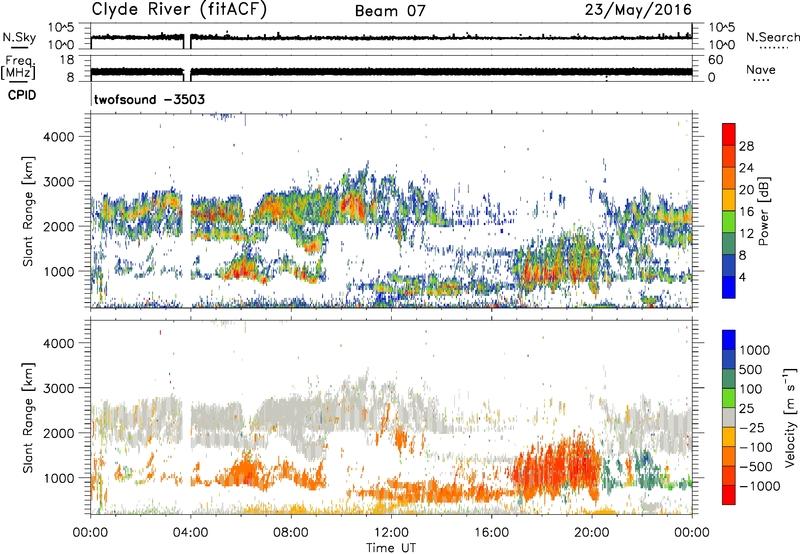
Task: Click the 16:00 time tick label
Action: pyautogui.click(x=491, y=533)
